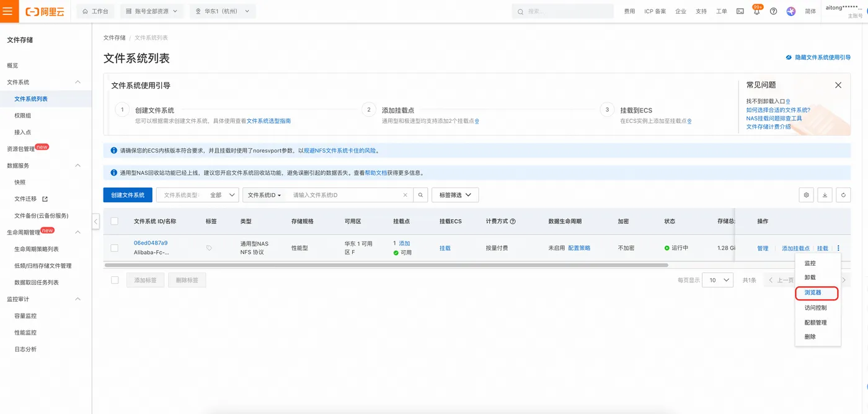This screenshot has height=414, width=868.
Task: Open the 文件系统选型指南 link
Action: (x=268, y=121)
